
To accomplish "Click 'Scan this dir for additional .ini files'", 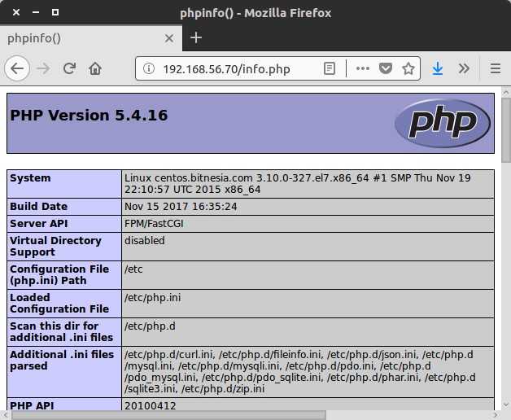I will tap(62, 331).
